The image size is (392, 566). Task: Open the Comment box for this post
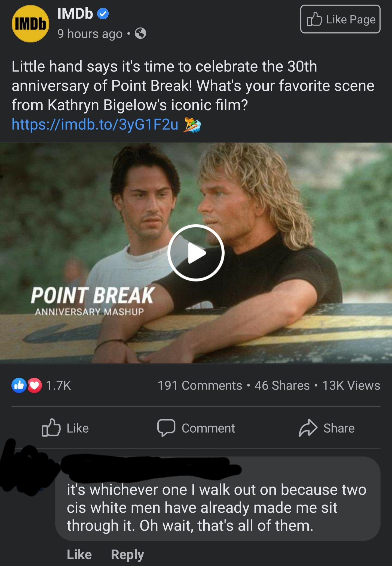pyautogui.click(x=196, y=428)
